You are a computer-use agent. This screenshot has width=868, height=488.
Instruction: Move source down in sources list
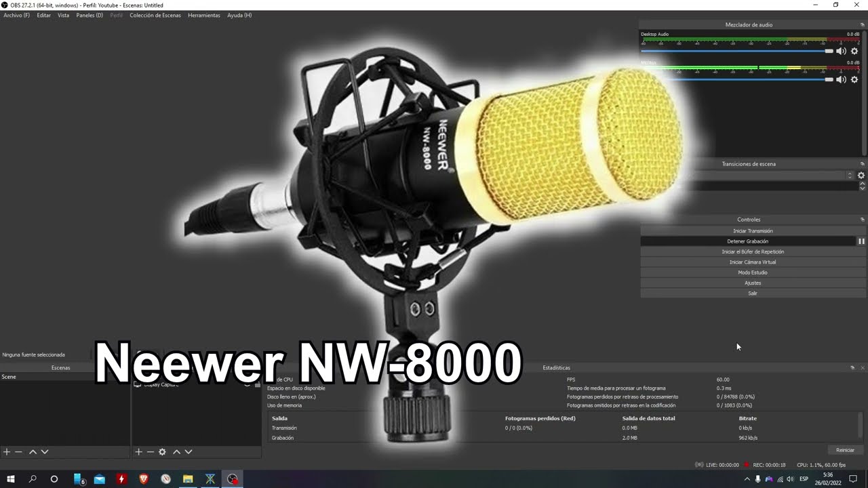pyautogui.click(x=189, y=451)
